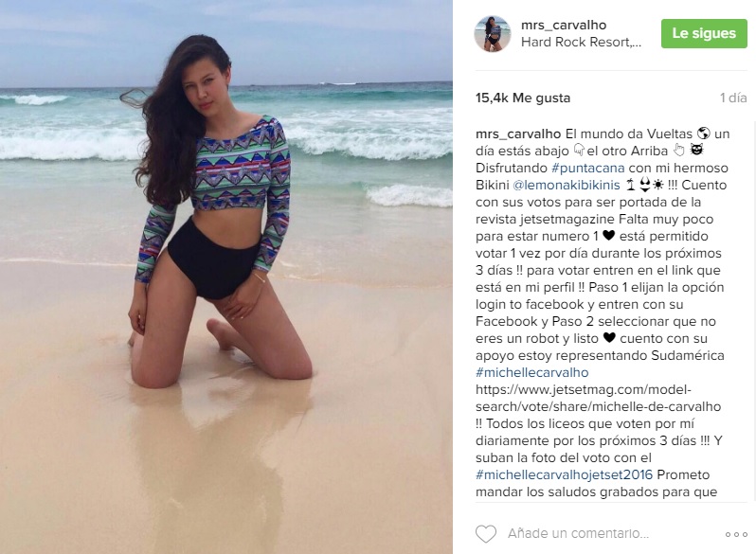
Task: Click the beach photo of the post
Action: (x=226, y=277)
